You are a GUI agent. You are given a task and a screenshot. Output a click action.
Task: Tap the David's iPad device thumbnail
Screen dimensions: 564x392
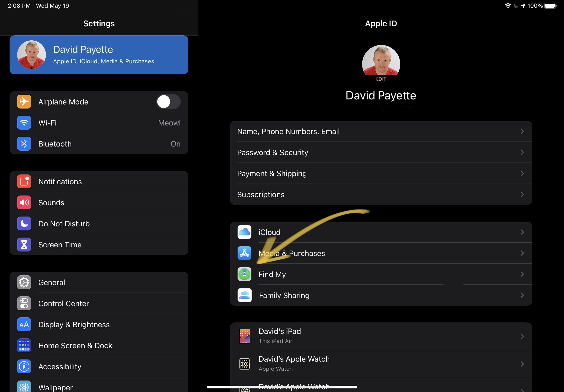tap(244, 336)
